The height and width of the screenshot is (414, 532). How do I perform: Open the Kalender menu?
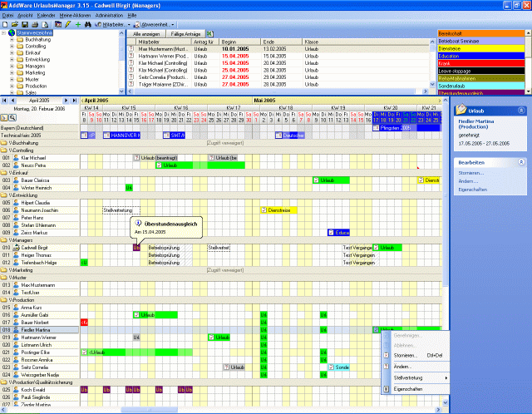coord(47,15)
